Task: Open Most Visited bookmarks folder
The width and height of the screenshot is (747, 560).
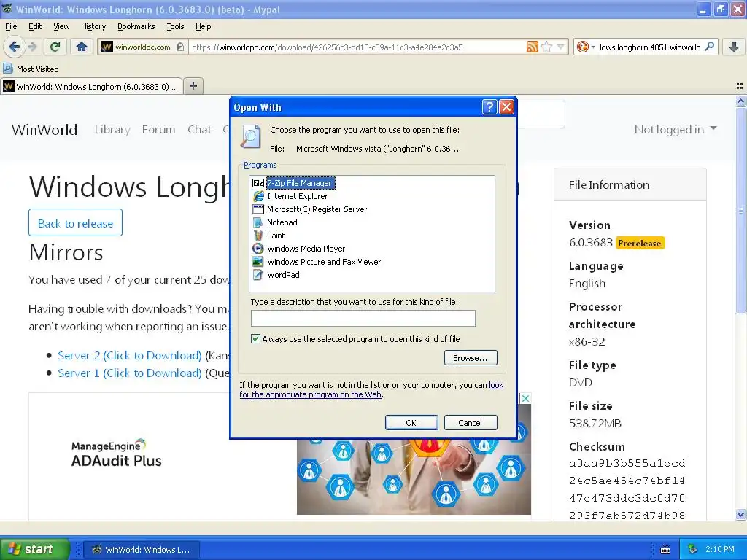Action: pyautogui.click(x=31, y=69)
